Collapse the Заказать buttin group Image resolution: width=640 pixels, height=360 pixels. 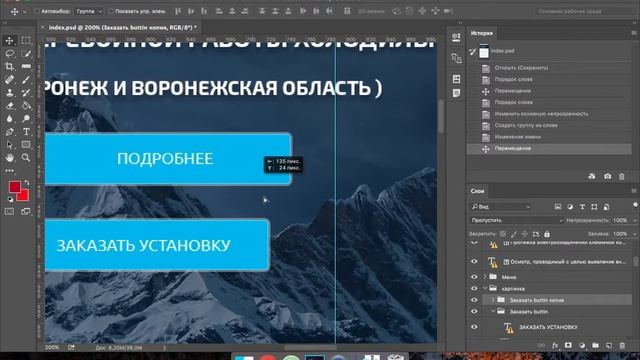pyautogui.click(x=493, y=311)
